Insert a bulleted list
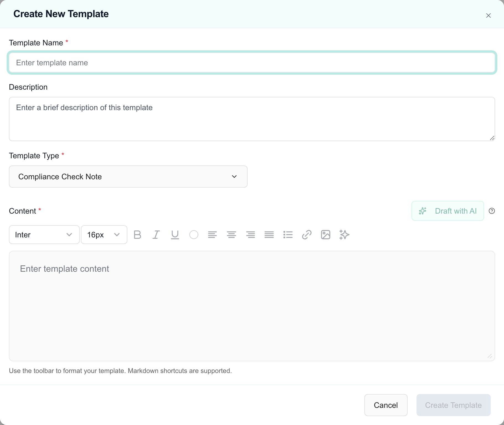Viewport: 504px width, 425px height. coord(288,235)
